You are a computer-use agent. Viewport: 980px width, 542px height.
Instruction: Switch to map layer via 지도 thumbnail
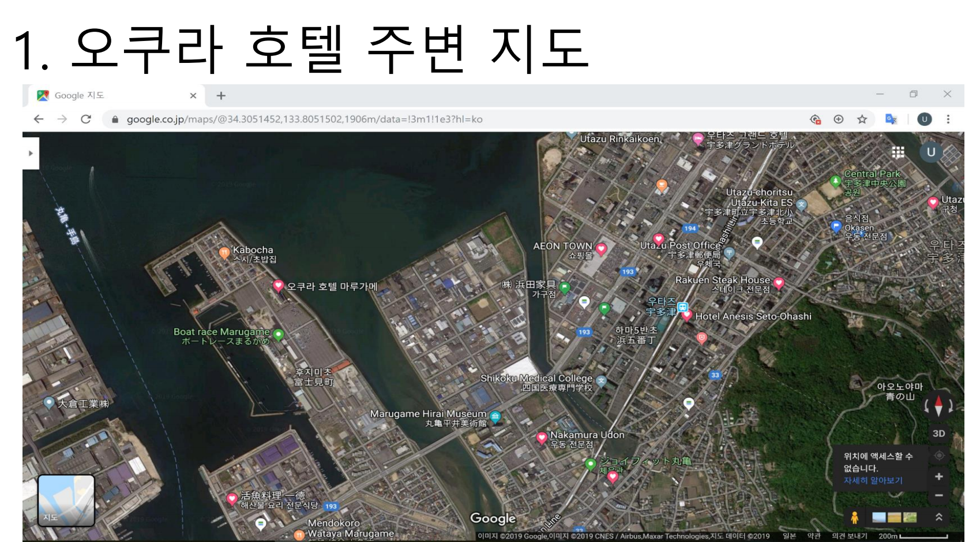click(66, 500)
